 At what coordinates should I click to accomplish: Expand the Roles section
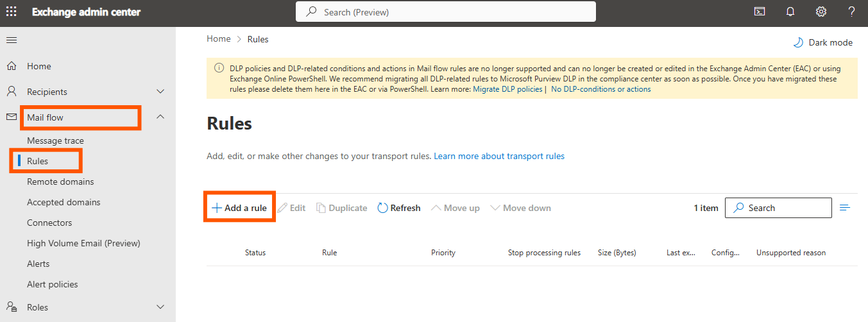[160, 307]
